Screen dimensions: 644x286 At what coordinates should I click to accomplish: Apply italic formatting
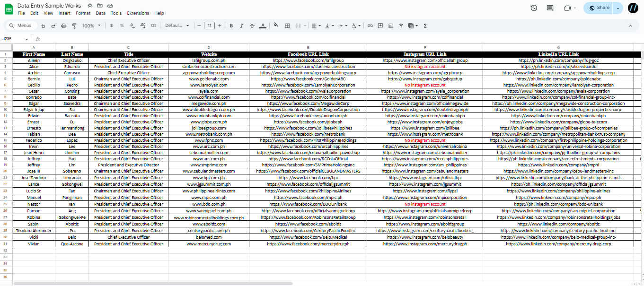click(x=242, y=26)
